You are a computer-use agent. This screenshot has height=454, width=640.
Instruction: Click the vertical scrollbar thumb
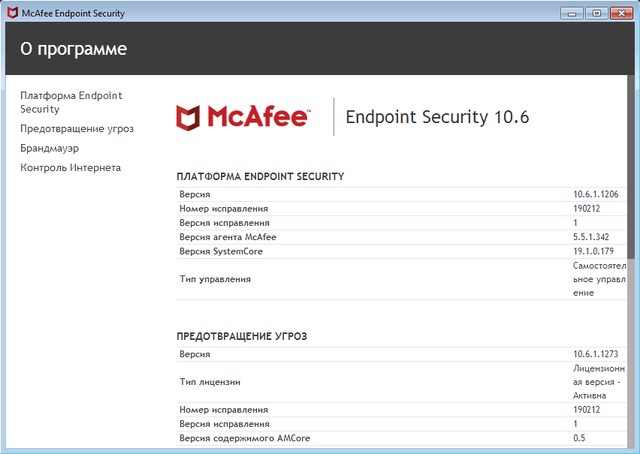[631, 170]
